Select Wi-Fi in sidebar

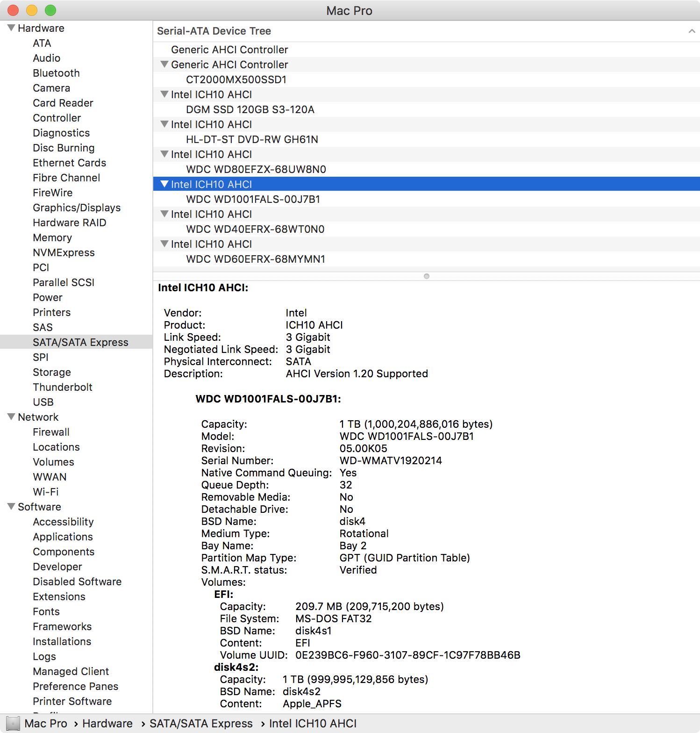pos(46,492)
